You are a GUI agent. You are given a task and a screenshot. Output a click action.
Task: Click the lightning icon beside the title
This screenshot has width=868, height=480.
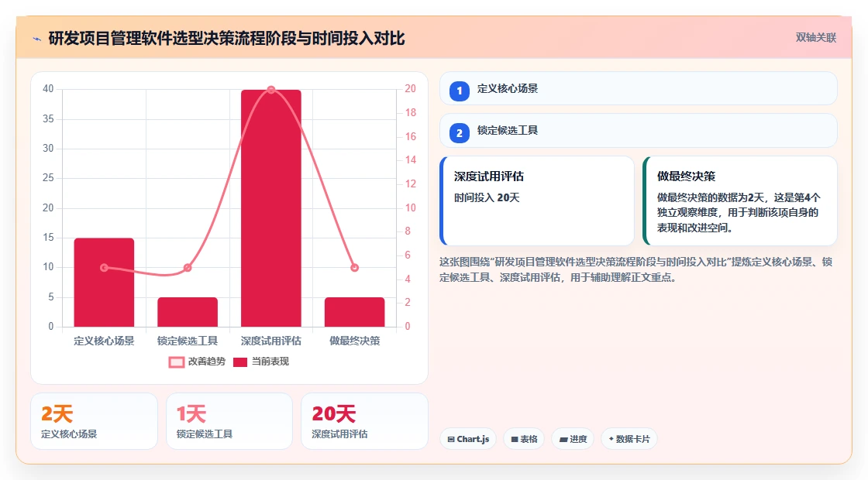pyautogui.click(x=37, y=39)
